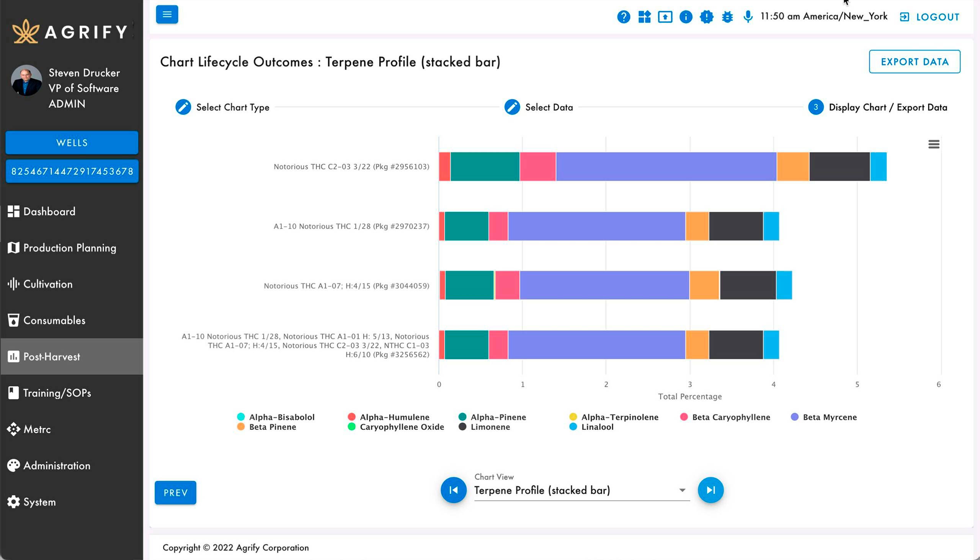Go to the first chart view
This screenshot has height=560, width=980.
454,490
